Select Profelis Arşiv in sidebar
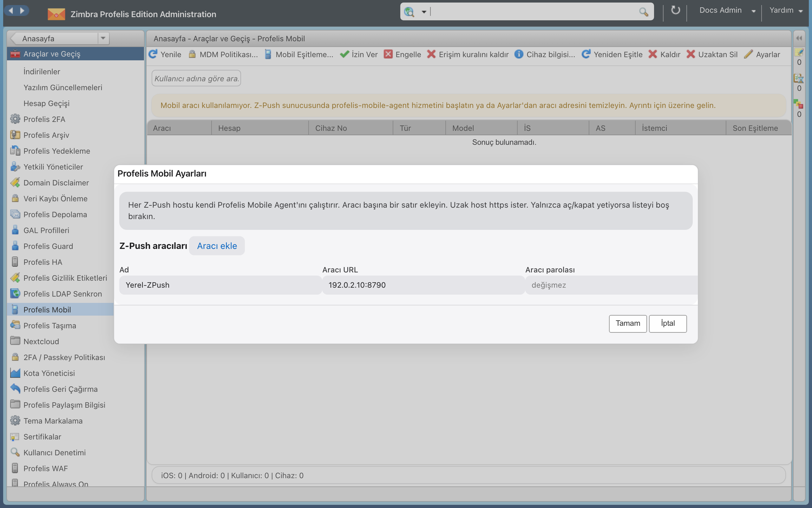 46,135
